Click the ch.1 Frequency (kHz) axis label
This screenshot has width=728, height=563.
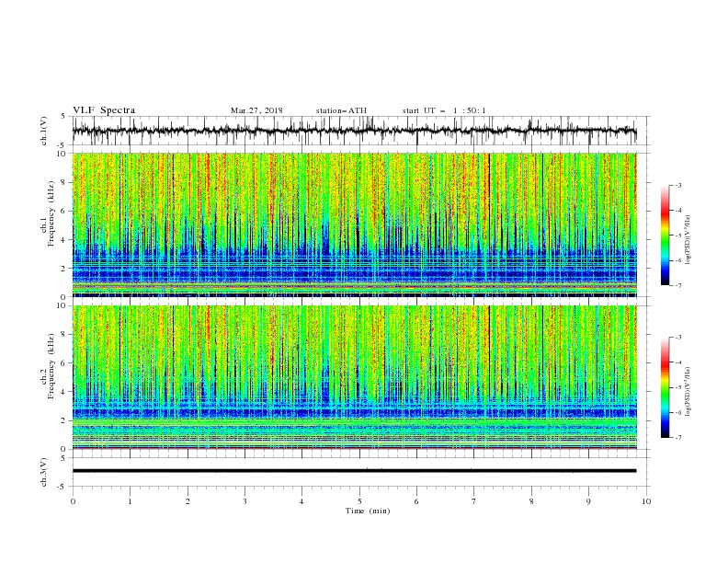click(x=48, y=213)
